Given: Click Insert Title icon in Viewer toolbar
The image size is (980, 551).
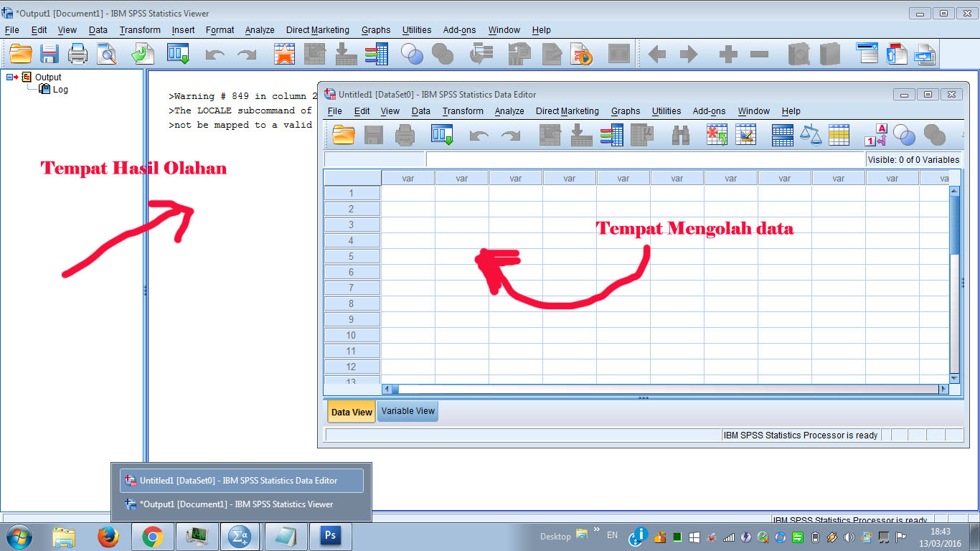Looking at the screenshot, I should (x=897, y=55).
